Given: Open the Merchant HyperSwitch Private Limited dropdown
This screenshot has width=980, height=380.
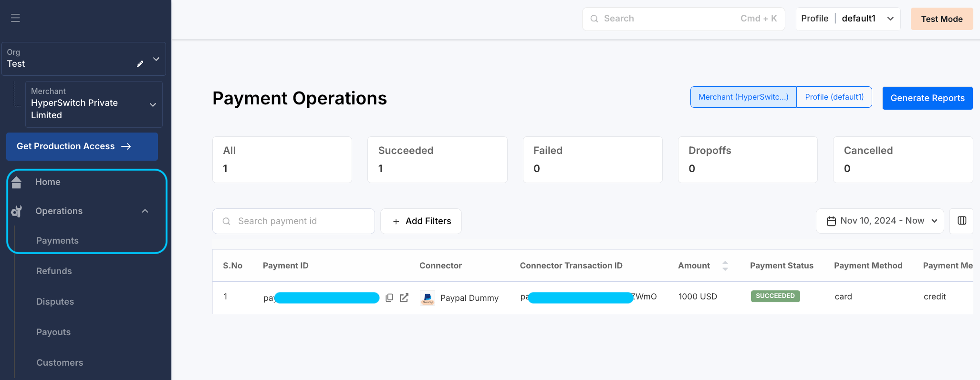Looking at the screenshot, I should tap(153, 105).
